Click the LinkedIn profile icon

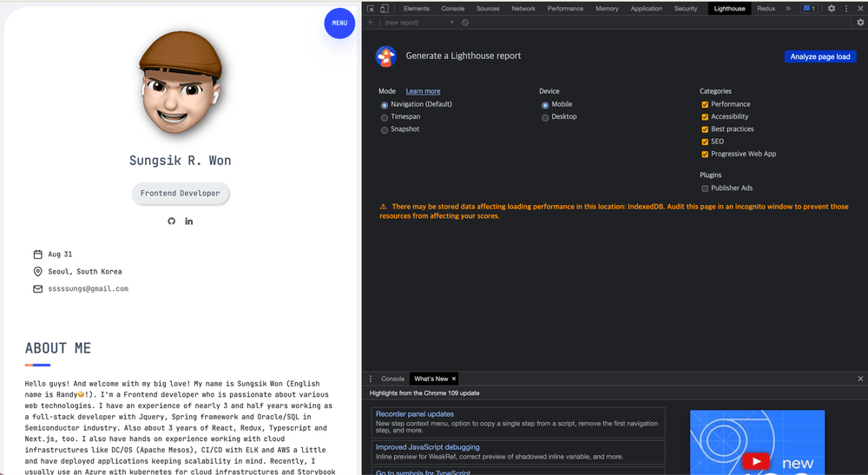coord(188,221)
